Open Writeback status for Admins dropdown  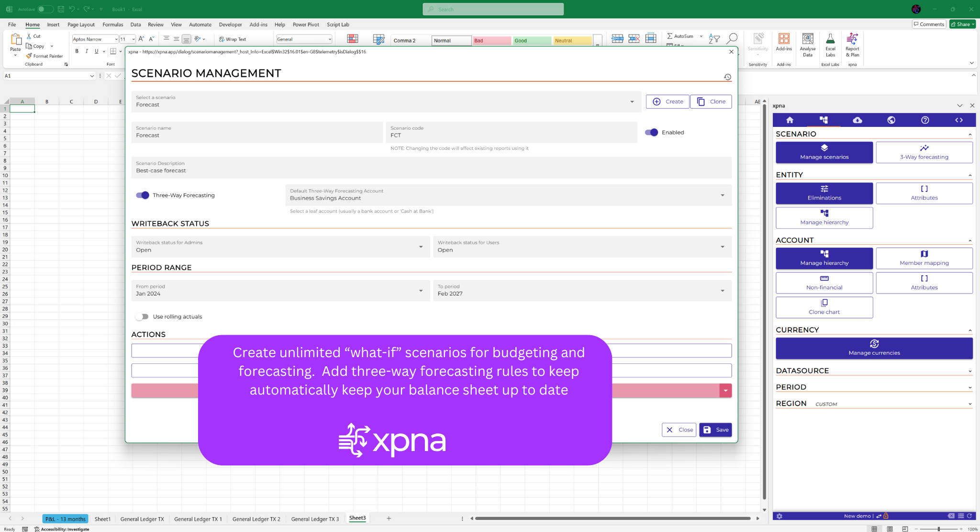pyautogui.click(x=280, y=247)
